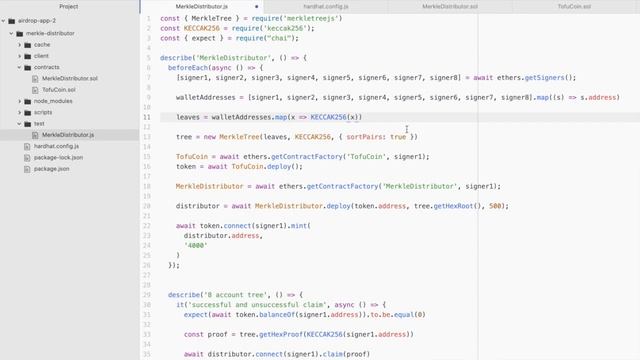
Task: Collapse the test folder
Action: (x=19, y=124)
